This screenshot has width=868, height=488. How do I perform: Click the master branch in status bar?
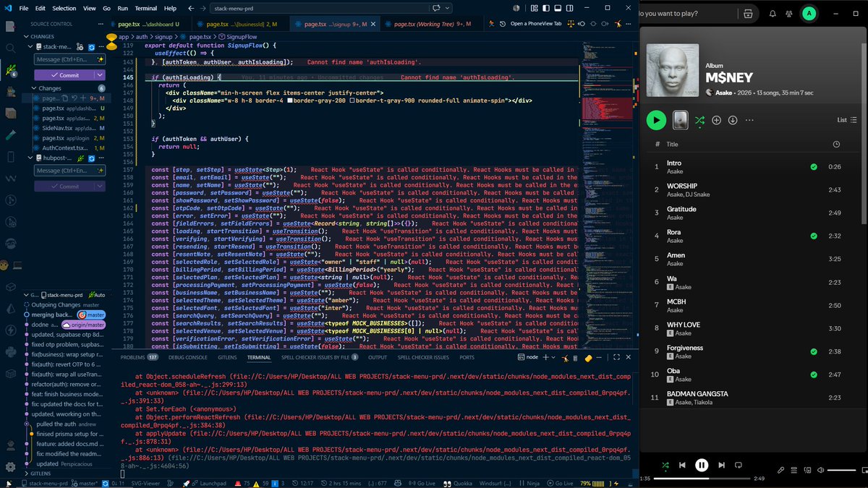coord(84,483)
